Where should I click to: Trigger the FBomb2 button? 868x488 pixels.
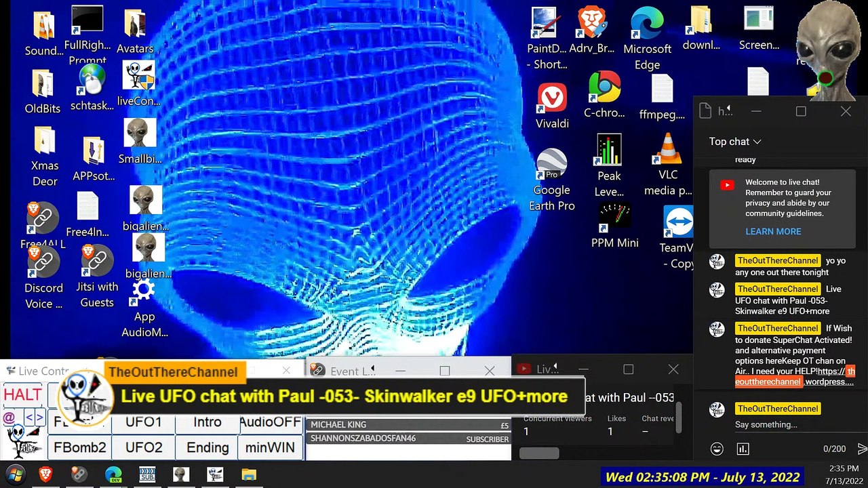point(80,447)
